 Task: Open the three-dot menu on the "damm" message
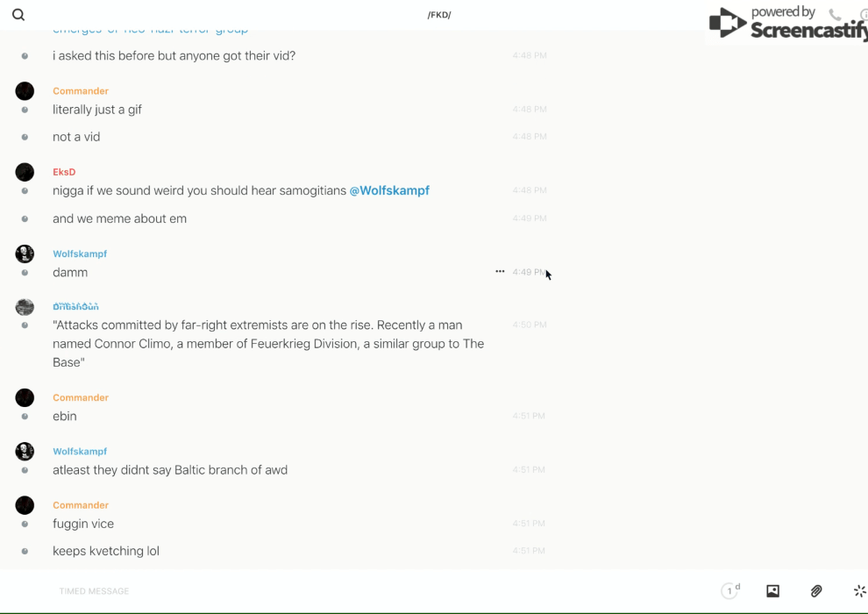click(x=500, y=272)
